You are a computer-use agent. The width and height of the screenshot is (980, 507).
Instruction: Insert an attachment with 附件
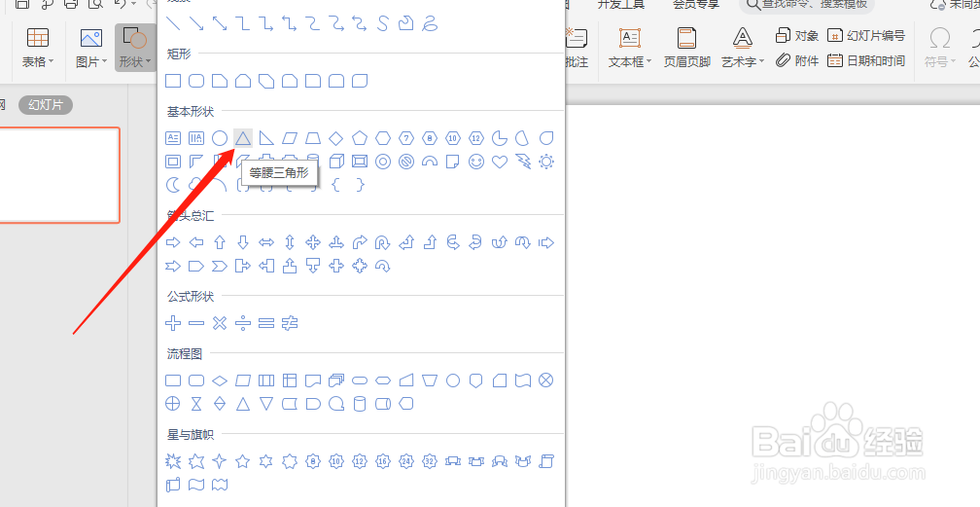coord(797,60)
